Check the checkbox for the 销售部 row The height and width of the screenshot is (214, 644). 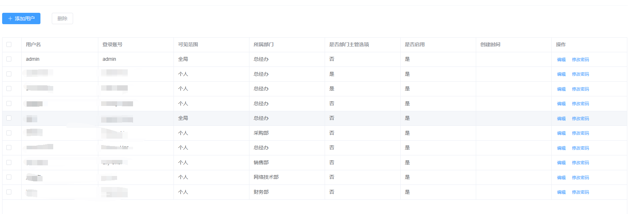pos(9,162)
